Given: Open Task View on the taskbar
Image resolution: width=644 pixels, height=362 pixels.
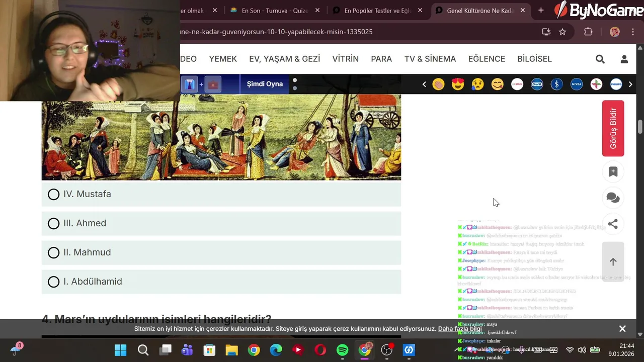Looking at the screenshot, I should [x=165, y=350].
